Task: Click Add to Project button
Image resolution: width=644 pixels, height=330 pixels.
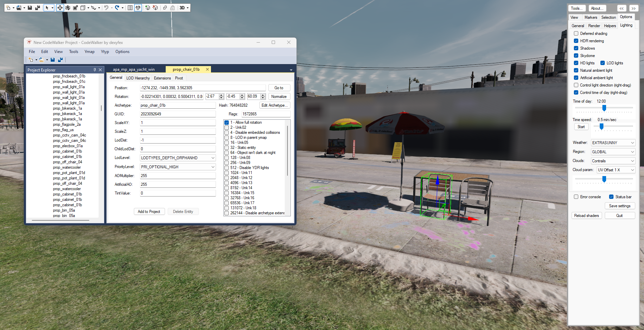Action: [x=149, y=212]
